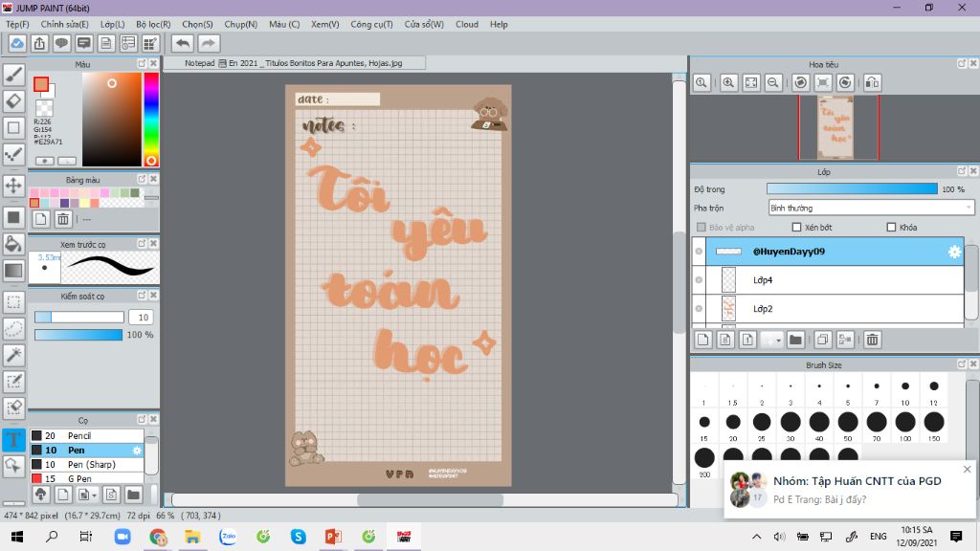Toggle visibility of Lớp4 layer
980x551 pixels.
[699, 280]
